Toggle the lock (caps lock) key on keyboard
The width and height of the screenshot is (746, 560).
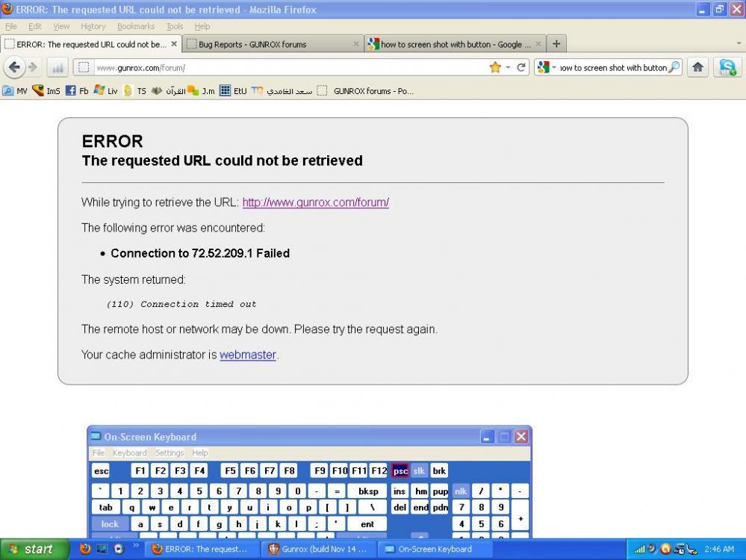coord(110,524)
